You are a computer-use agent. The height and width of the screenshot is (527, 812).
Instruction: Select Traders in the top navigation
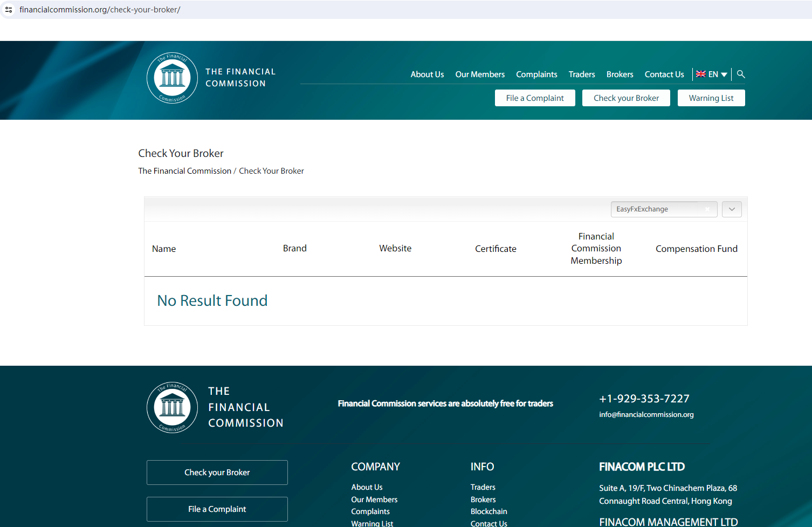coord(582,74)
